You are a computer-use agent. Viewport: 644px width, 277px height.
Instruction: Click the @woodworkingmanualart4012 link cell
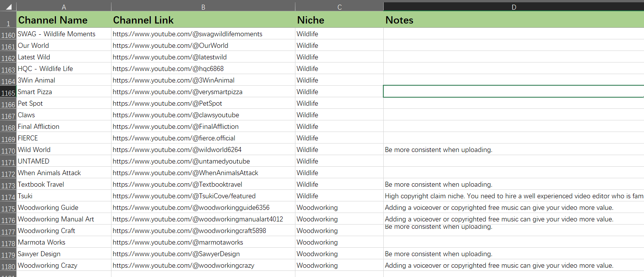[x=203, y=219]
